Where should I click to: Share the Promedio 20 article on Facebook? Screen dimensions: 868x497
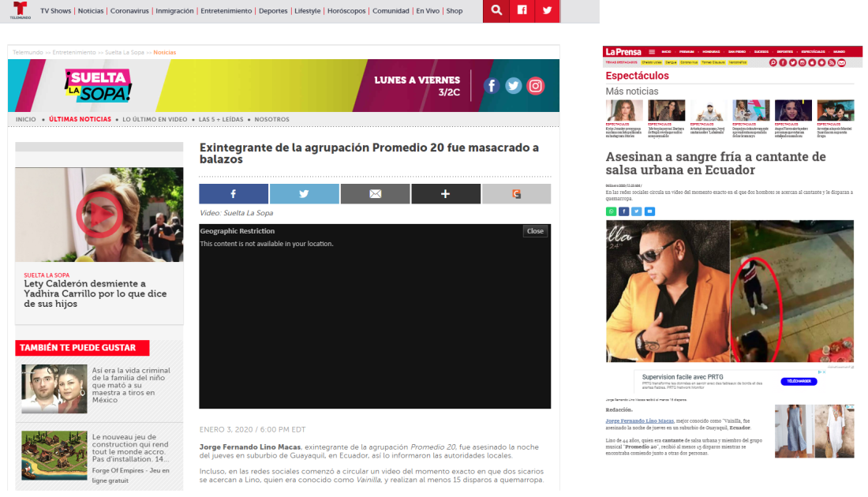pyautogui.click(x=234, y=194)
